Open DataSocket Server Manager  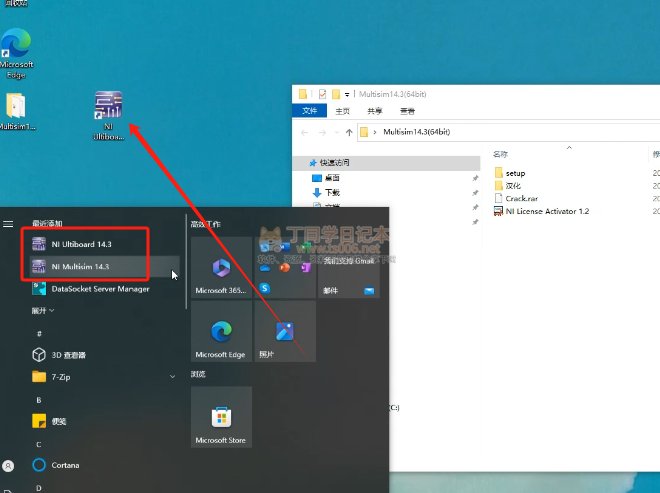pyautogui.click(x=104, y=289)
